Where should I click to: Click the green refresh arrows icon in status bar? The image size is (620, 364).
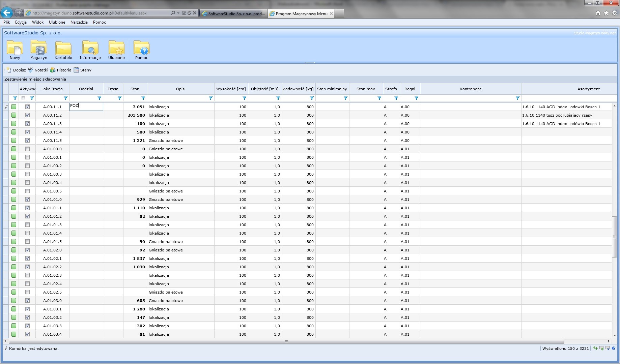tap(595, 348)
